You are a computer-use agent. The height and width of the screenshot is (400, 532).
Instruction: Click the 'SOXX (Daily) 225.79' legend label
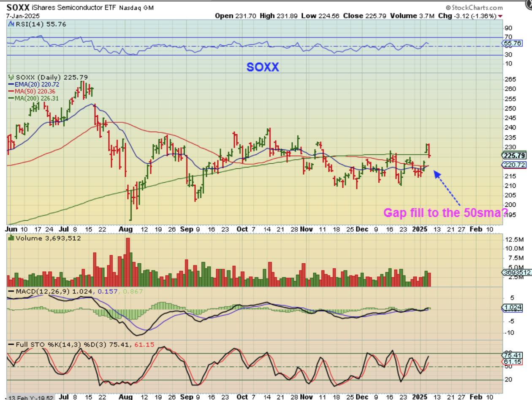coord(52,77)
